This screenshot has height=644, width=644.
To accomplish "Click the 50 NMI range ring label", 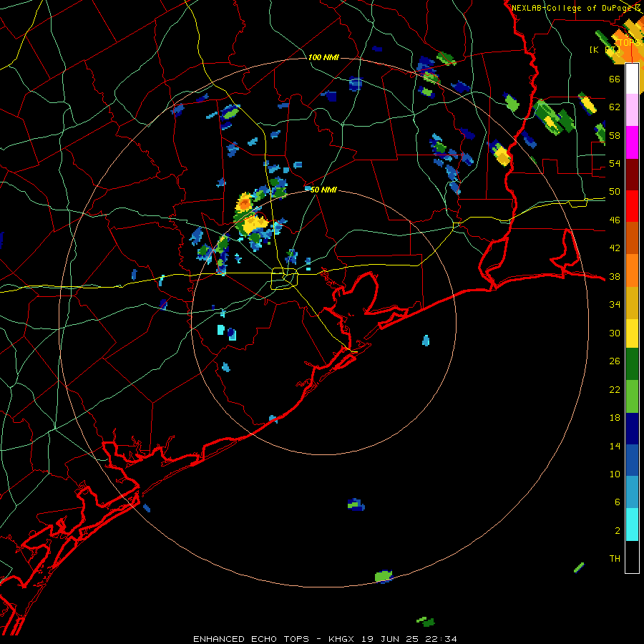I will coord(323,190).
